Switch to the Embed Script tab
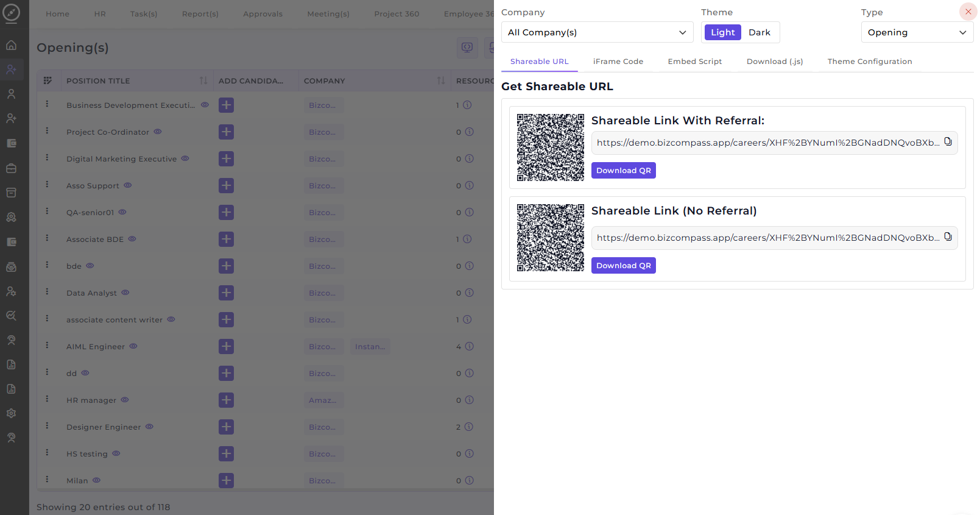The image size is (980, 515). [695, 62]
